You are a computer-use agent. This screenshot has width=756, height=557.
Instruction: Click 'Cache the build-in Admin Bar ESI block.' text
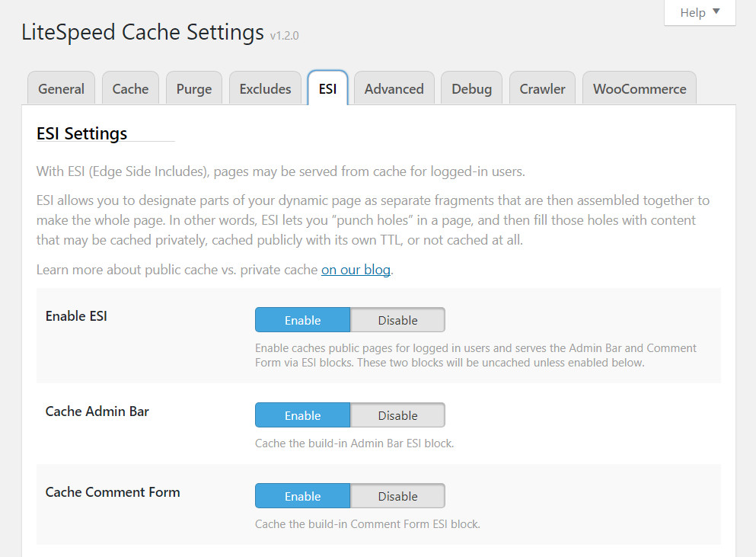click(354, 443)
